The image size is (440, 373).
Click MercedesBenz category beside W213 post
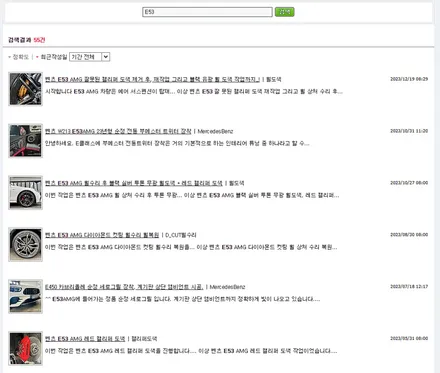pos(215,131)
